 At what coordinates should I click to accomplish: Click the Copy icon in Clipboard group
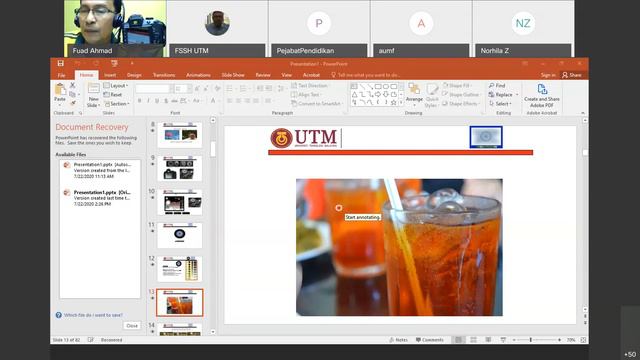[73, 94]
